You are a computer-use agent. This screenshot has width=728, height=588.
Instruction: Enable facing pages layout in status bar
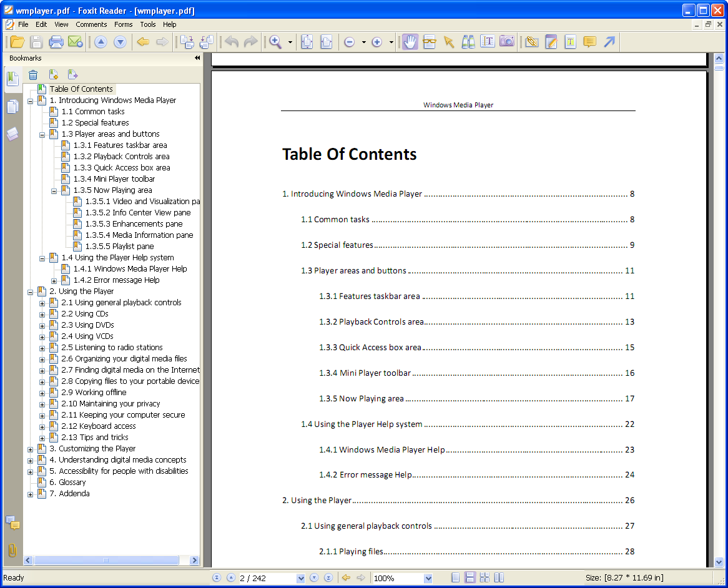click(499, 578)
